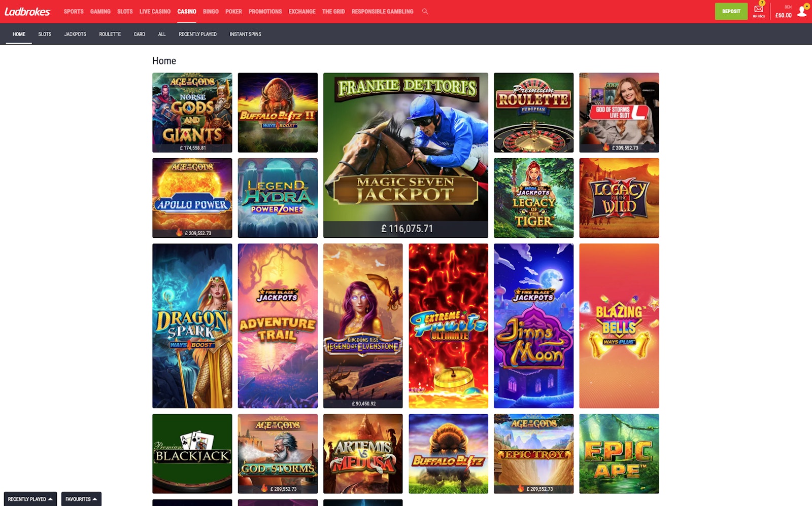Open the Responsible Gambling page
The width and height of the screenshot is (812, 506).
(383, 11)
